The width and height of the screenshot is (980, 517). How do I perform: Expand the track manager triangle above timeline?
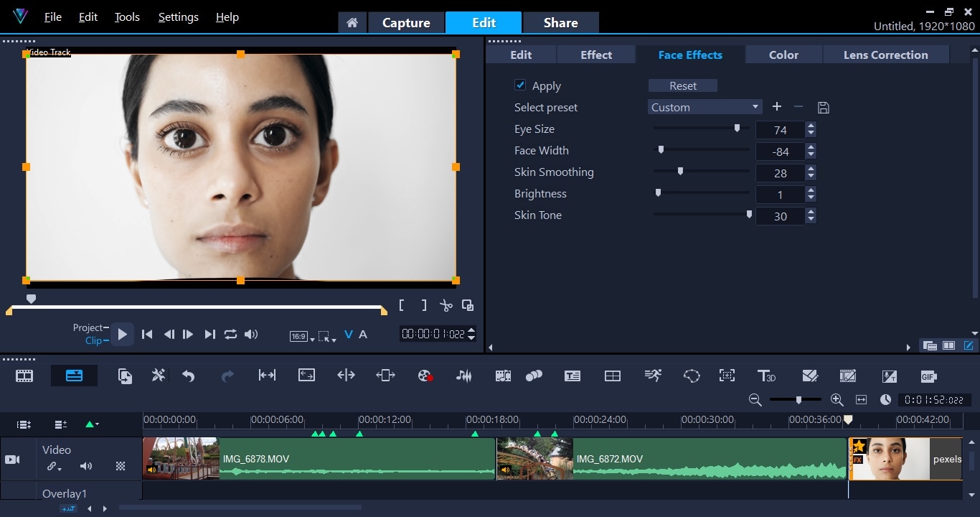(91, 424)
